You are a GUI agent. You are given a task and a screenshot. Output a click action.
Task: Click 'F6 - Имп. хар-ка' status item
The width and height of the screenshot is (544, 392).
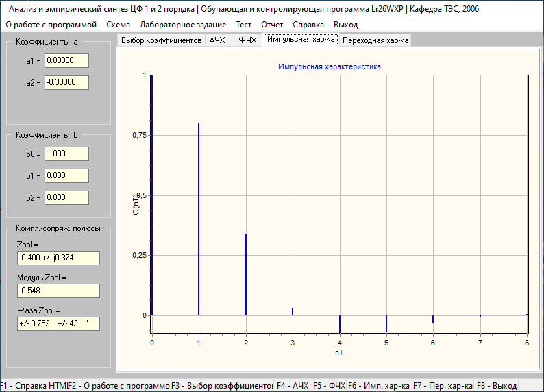tap(378, 386)
